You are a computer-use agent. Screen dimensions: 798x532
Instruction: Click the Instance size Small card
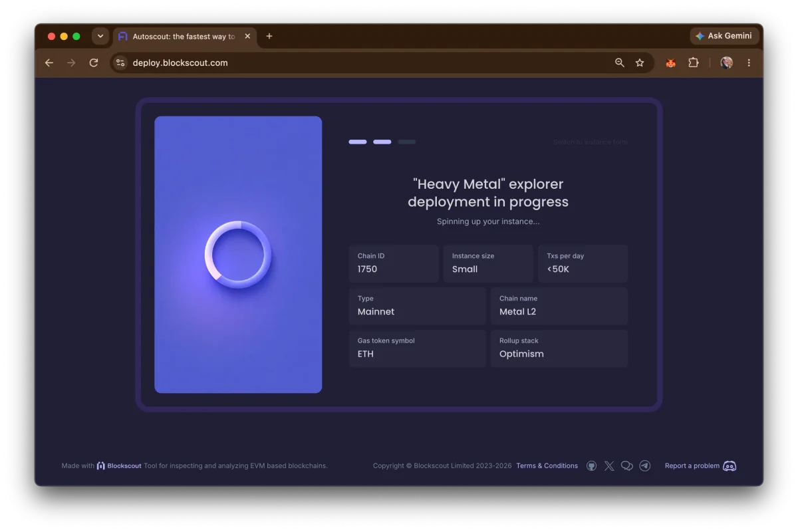point(488,263)
